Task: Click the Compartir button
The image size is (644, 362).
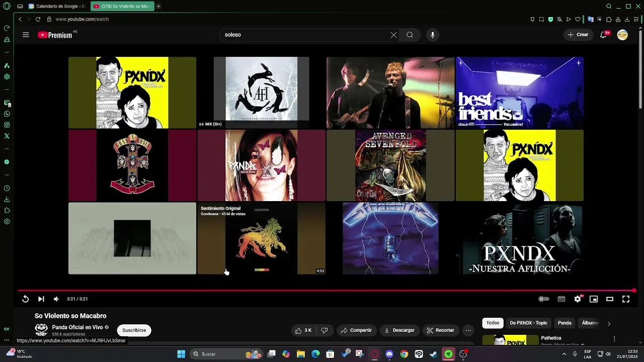Action: [356, 330]
